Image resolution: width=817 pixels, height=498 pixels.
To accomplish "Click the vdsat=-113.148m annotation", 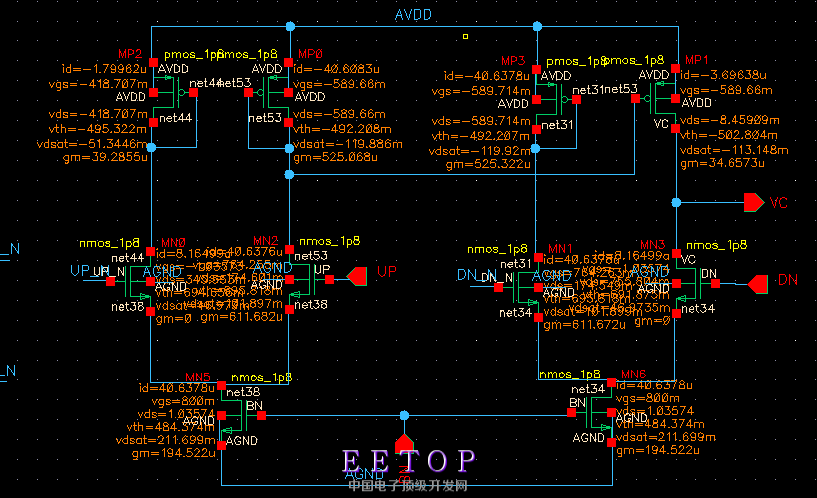I will 734,150.
